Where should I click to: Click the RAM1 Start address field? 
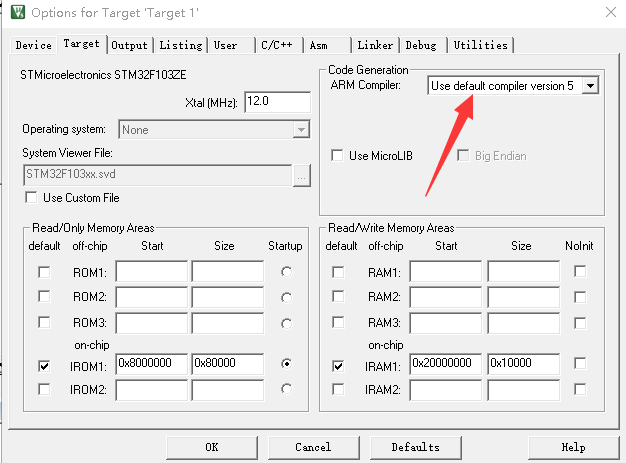pyautogui.click(x=446, y=272)
